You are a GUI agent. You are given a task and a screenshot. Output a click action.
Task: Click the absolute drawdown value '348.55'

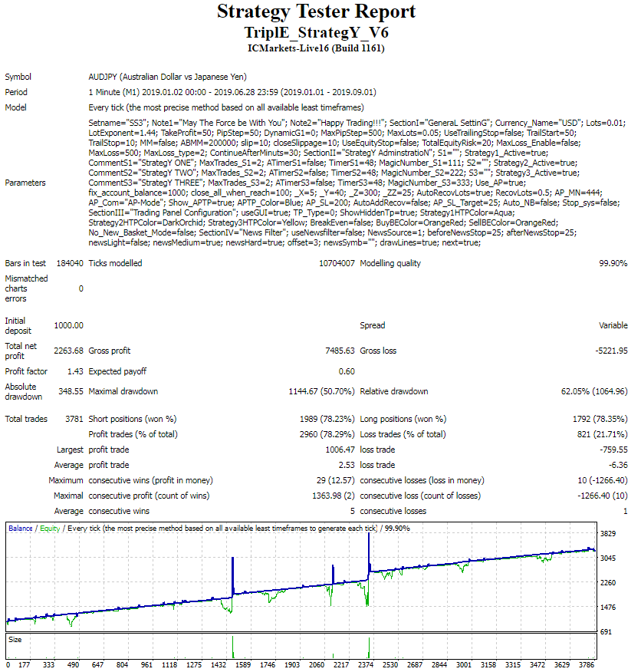[71, 391]
